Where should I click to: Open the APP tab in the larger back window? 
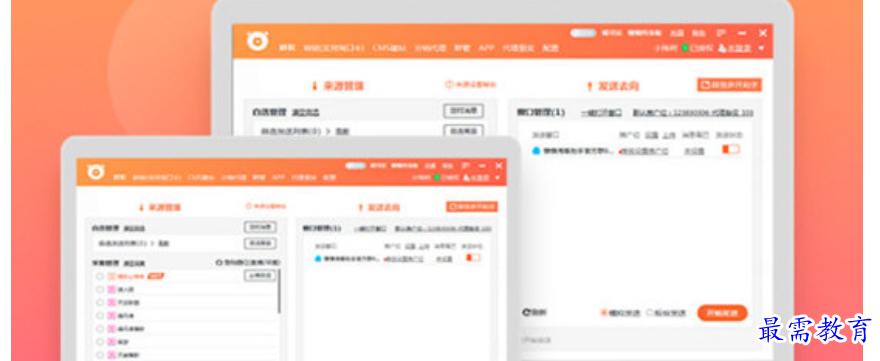click(486, 48)
